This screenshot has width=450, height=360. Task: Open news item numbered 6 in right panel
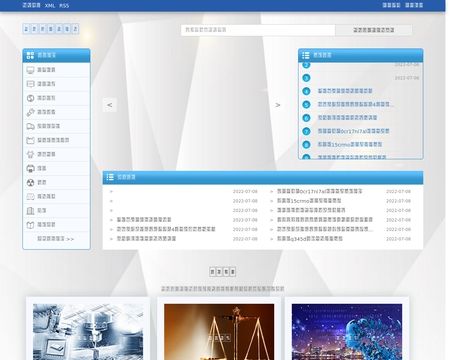(347, 118)
